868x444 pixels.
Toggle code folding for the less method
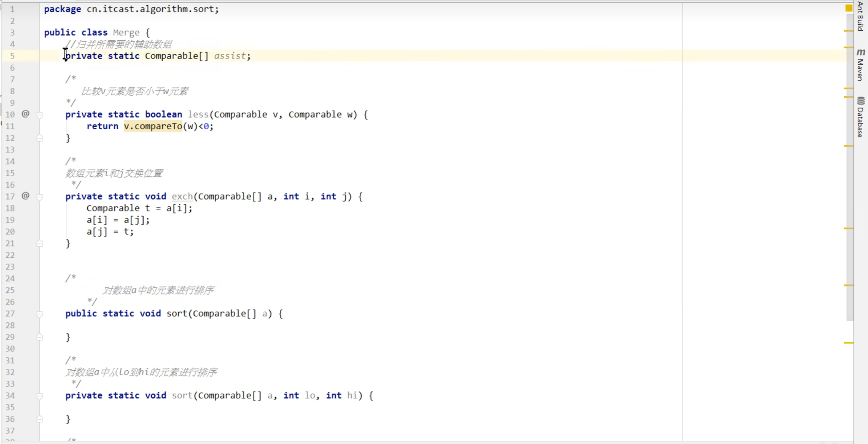pyautogui.click(x=40, y=114)
